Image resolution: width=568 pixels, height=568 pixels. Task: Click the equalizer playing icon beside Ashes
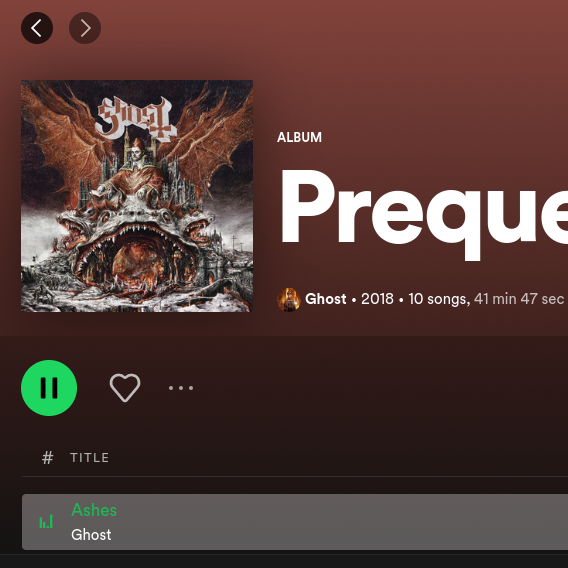(46, 522)
